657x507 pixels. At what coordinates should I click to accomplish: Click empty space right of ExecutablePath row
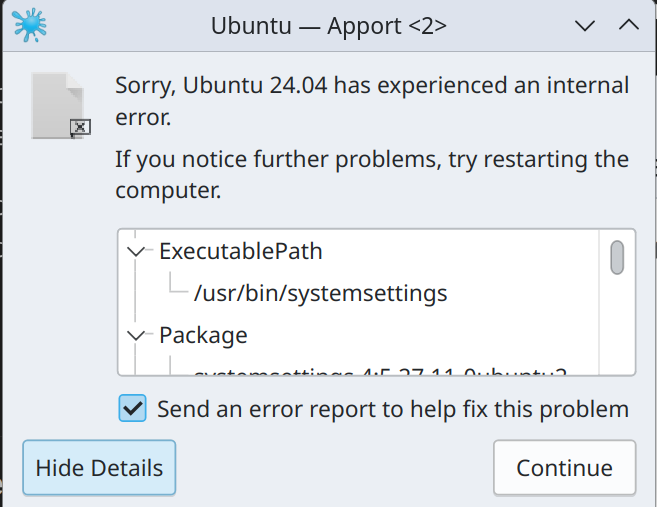coord(460,251)
